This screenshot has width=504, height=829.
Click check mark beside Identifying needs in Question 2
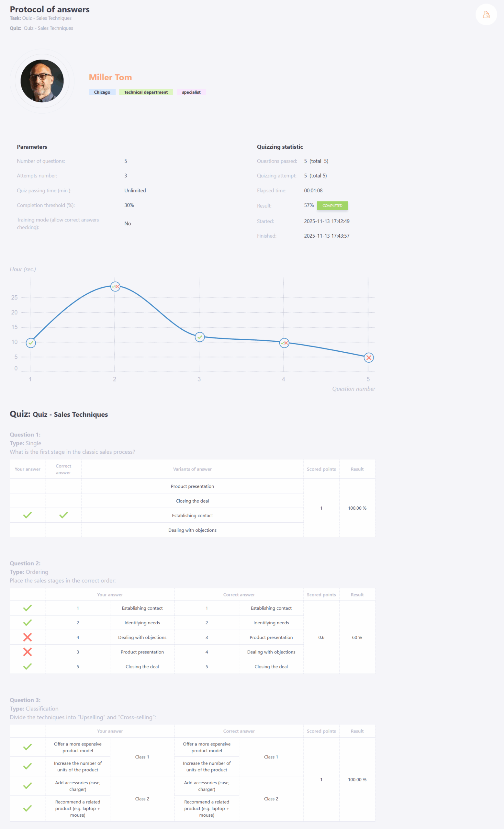(x=28, y=622)
